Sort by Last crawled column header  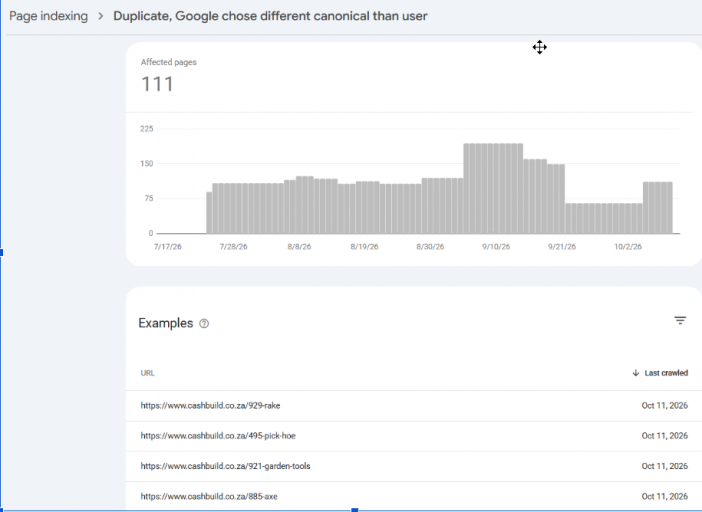[x=666, y=373]
